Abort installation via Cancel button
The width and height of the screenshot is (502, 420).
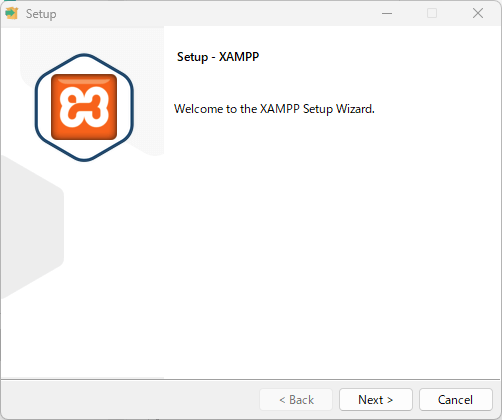point(455,399)
